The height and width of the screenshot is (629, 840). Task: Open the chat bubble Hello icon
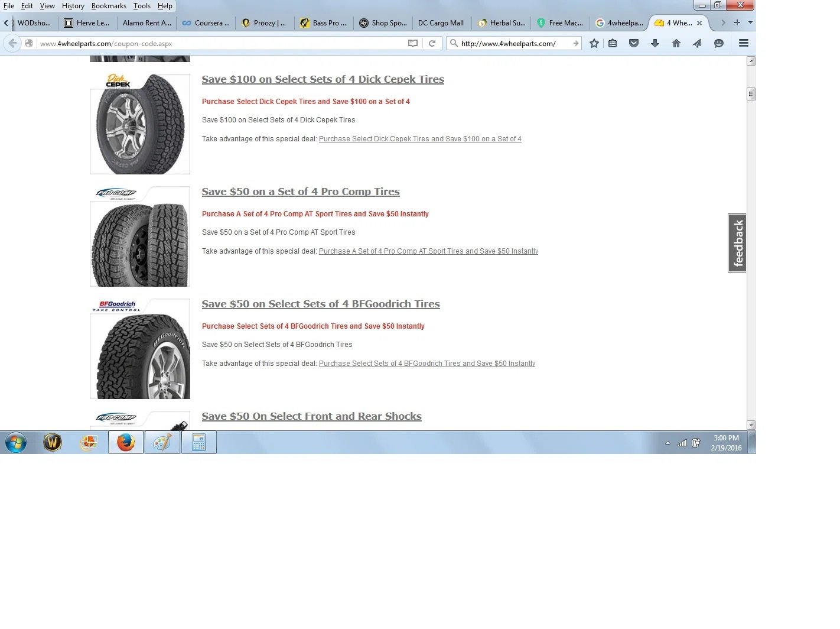coord(719,43)
